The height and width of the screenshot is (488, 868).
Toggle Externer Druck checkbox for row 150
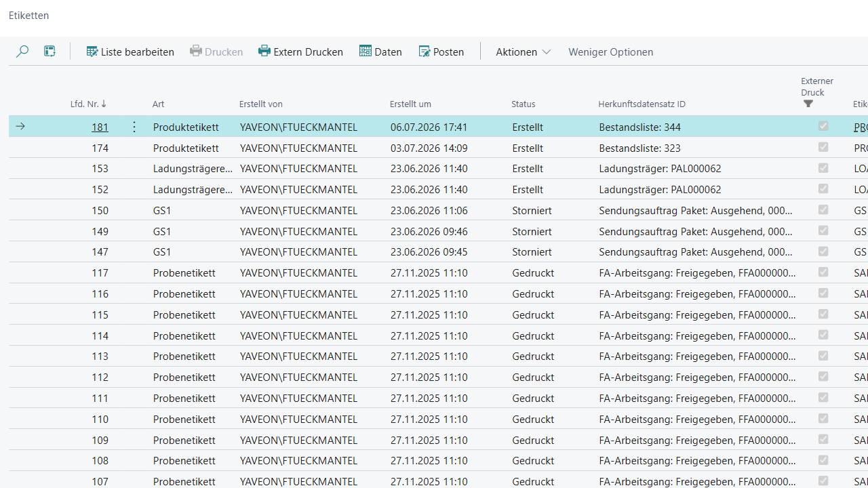click(x=823, y=209)
